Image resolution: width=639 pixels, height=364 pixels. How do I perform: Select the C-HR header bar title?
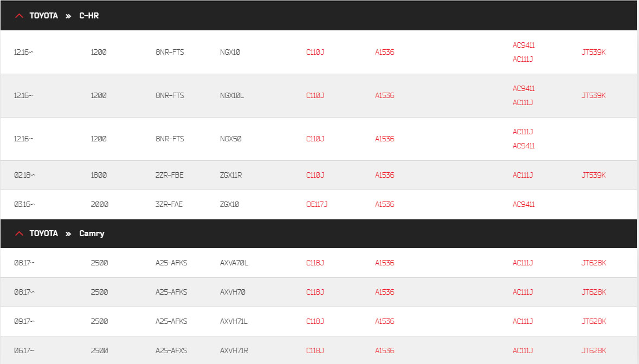[x=89, y=16]
